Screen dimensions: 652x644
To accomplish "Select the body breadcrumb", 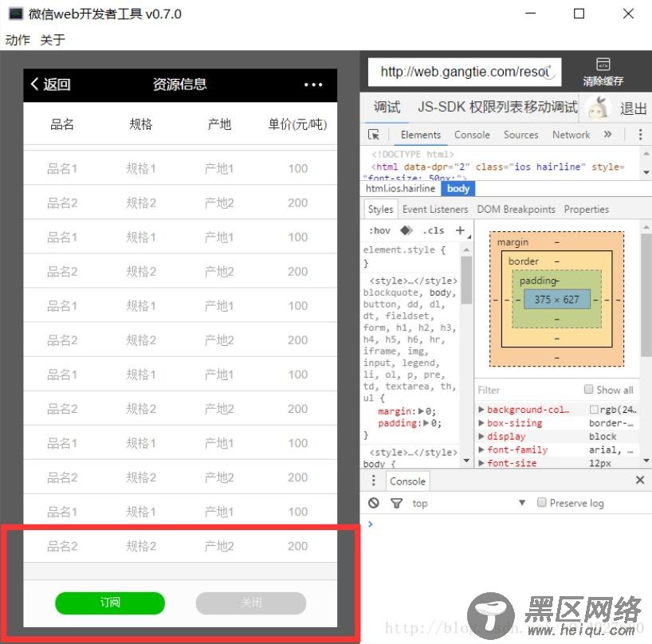I will pos(458,189).
